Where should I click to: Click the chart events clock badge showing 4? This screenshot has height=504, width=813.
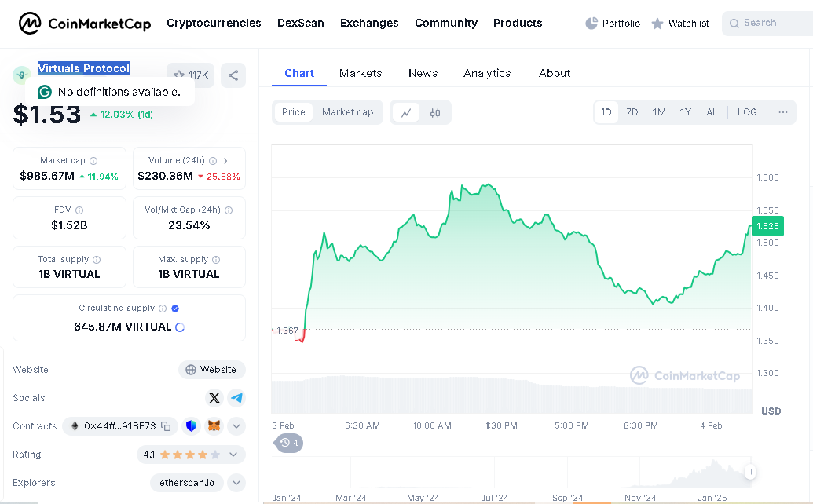[x=288, y=443]
